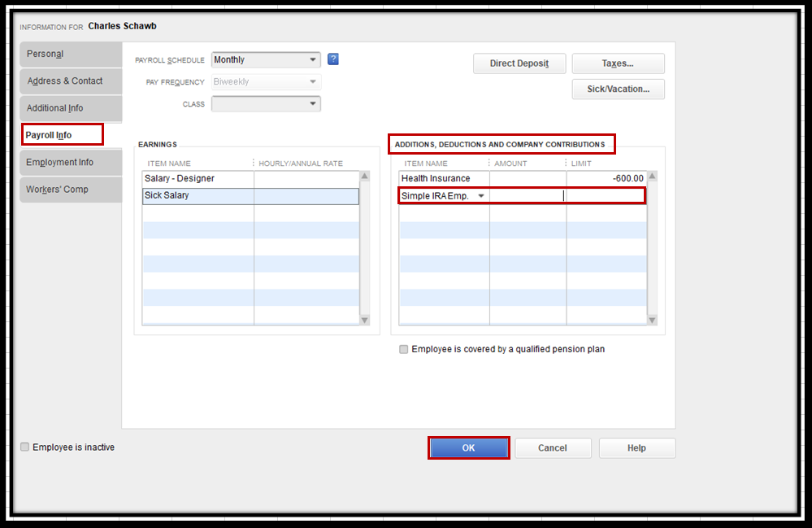
Task: Click the Cancel button
Action: pos(553,447)
